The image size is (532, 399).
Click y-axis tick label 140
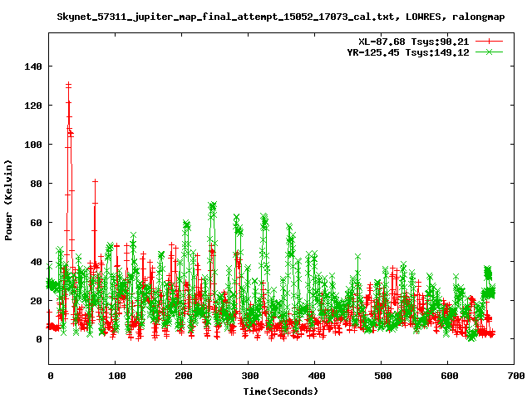(x=33, y=66)
